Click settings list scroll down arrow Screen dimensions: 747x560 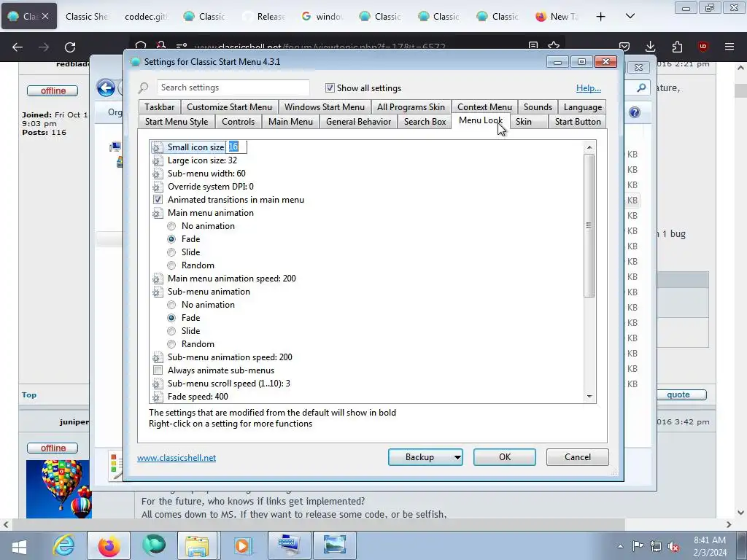pos(589,397)
